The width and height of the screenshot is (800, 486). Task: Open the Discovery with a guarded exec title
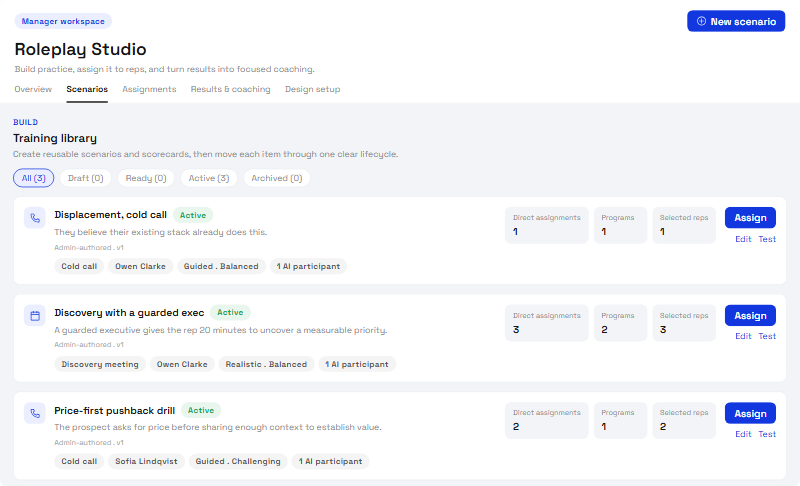tap(129, 313)
